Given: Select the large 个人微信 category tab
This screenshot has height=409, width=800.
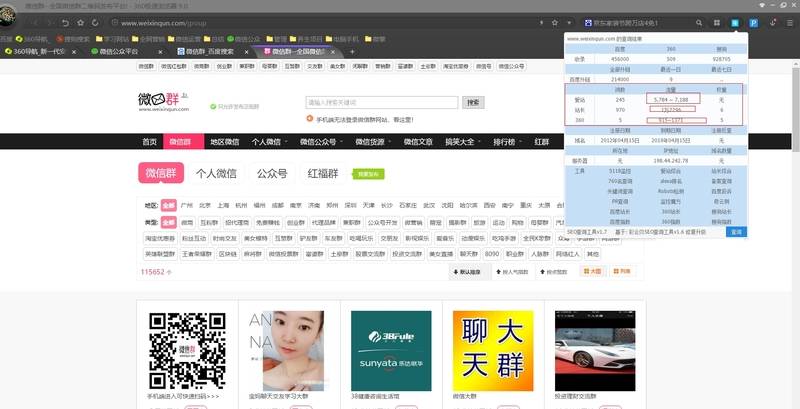Looking at the screenshot, I should point(216,173).
